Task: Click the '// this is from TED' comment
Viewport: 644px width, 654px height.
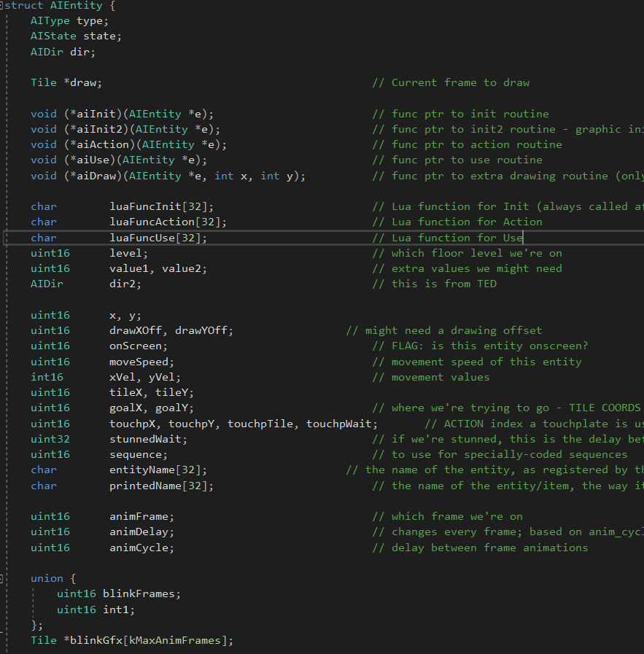Action: 435,284
